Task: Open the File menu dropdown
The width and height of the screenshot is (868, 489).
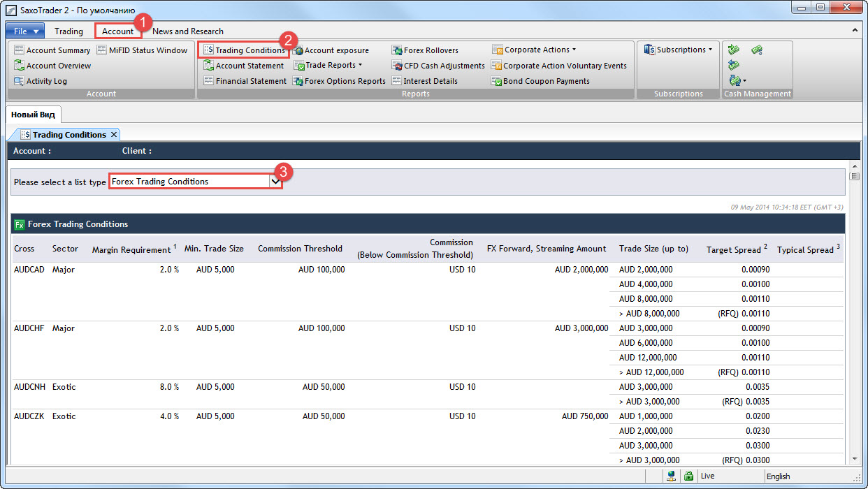Action: (x=25, y=31)
